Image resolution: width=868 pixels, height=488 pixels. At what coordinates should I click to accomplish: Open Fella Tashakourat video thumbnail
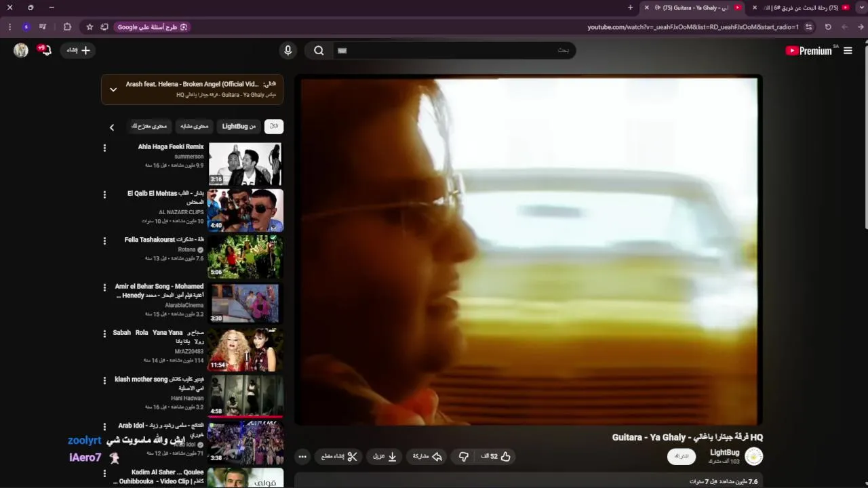tap(245, 257)
